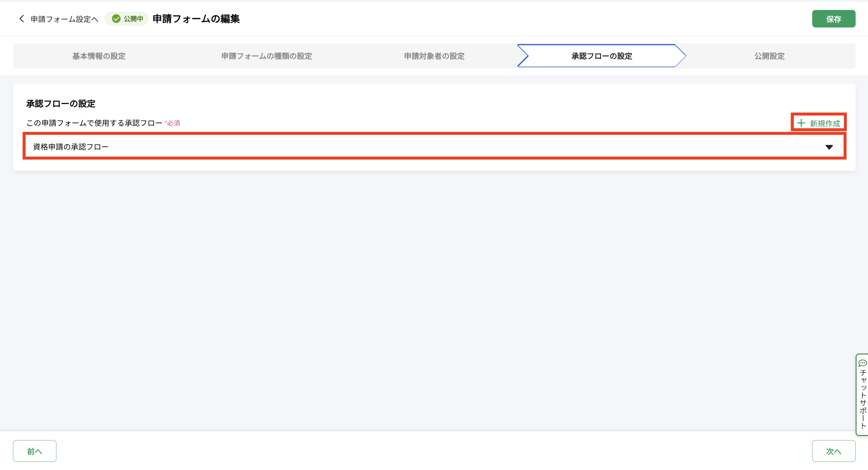Switch to 申請フォームの種類の設定 step
Image resolution: width=868 pixels, height=470 pixels.
click(267, 56)
